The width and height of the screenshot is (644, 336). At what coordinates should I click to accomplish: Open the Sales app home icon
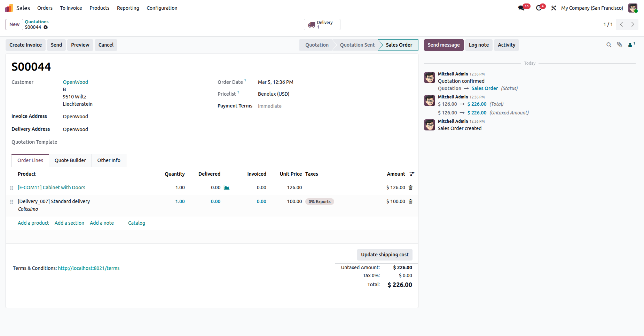pos(9,8)
